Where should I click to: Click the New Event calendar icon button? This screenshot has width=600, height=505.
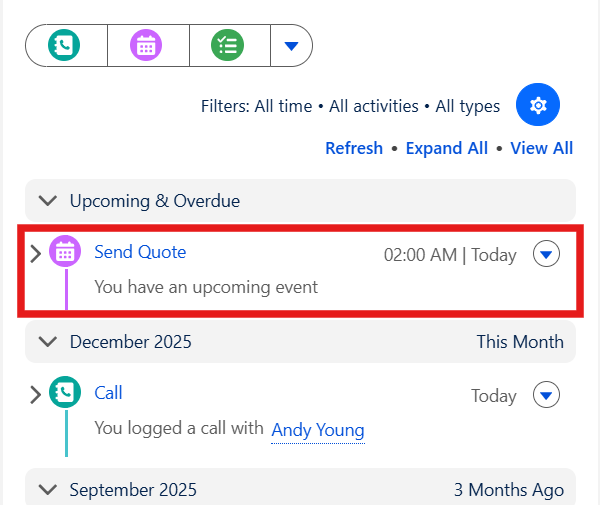[146, 45]
